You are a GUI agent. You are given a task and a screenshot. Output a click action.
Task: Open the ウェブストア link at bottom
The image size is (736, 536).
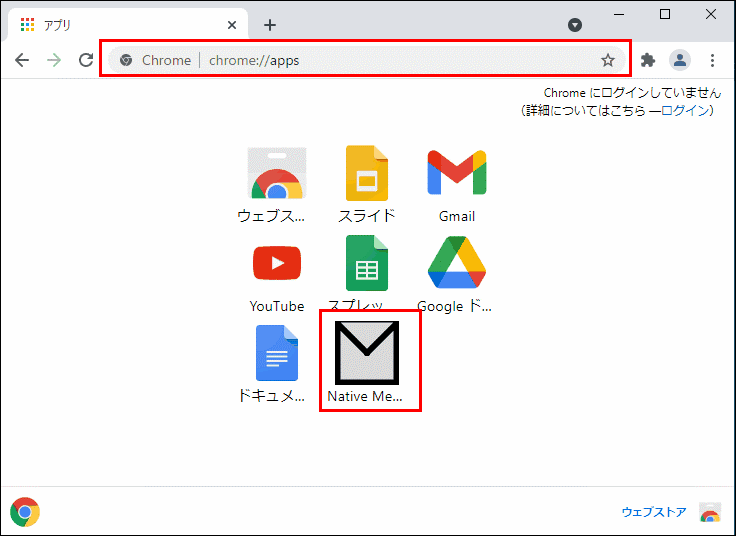(x=654, y=512)
